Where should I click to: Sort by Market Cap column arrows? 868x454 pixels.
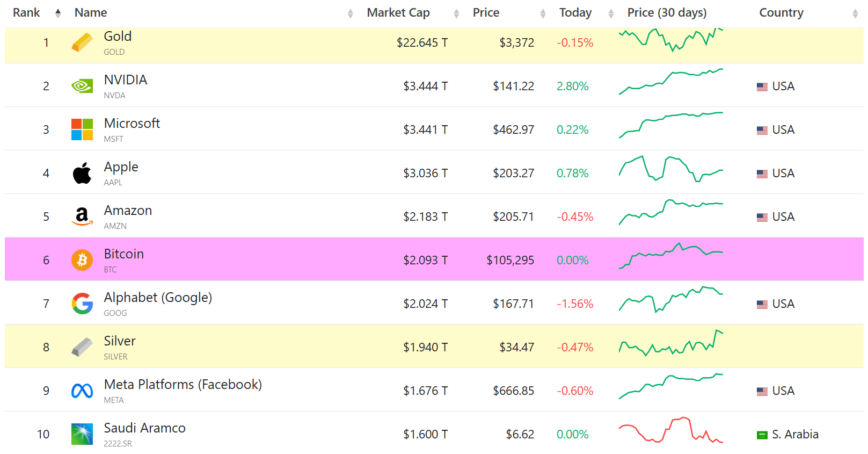coord(456,13)
